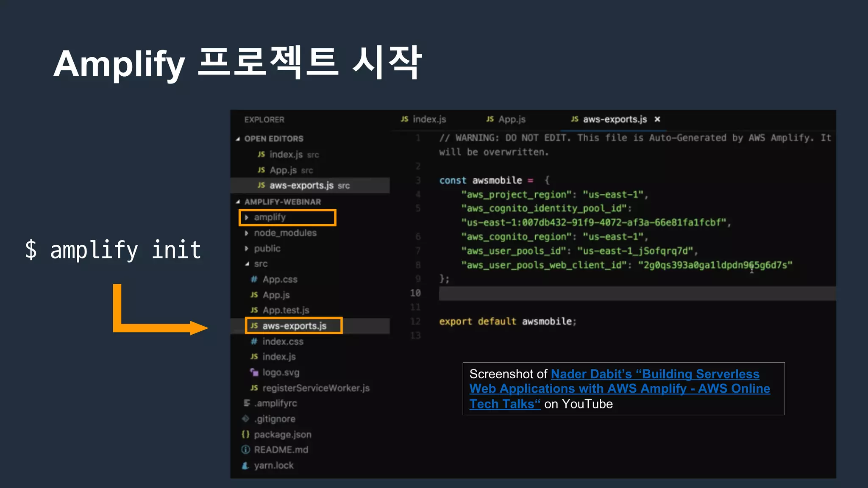Screen dimensions: 868x488
Task: Place cursor on the highlighted empty line 10
Action: [637, 294]
